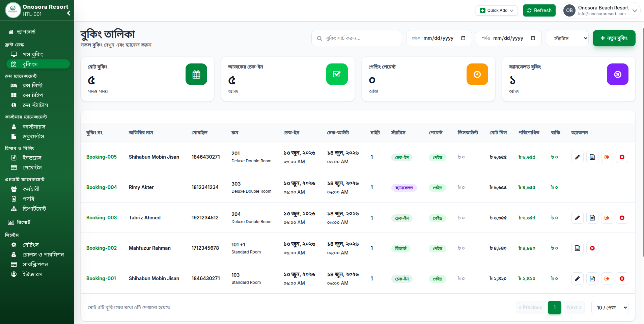The height and width of the screenshot is (324, 644).
Task: Expand the Onosora Beach Resort account menu
Action: (x=601, y=10)
